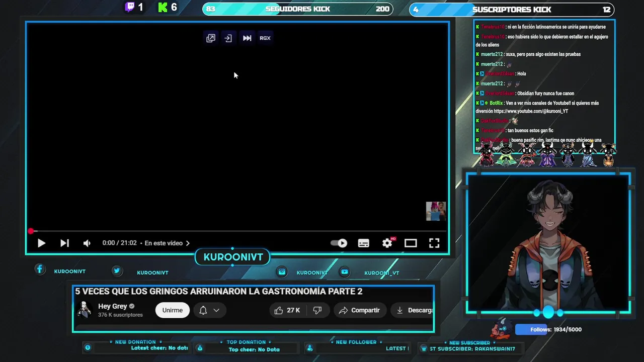
Task: Click the Facebook icon for KUROONIVT
Action: tap(40, 269)
